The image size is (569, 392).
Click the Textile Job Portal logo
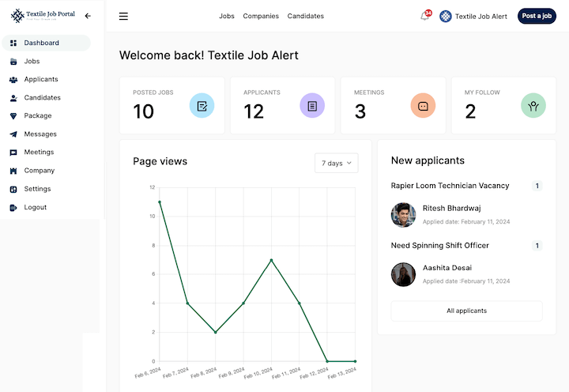43,16
